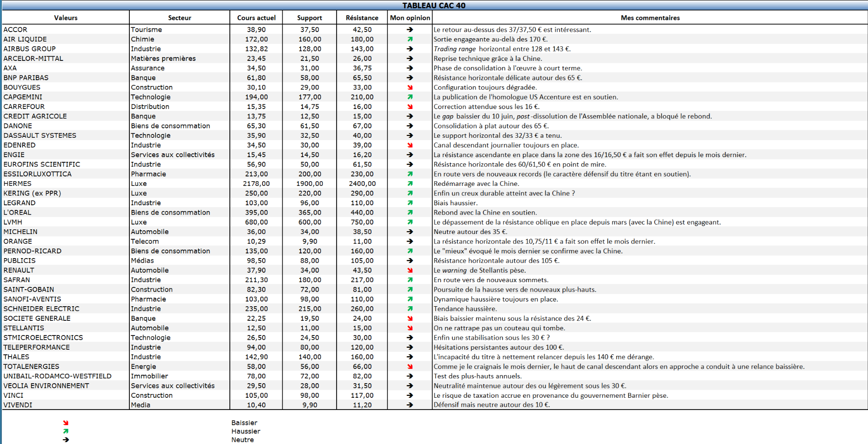Select the UNIBAIL-RODAMCO-WESTFIELD name cell

(66, 376)
